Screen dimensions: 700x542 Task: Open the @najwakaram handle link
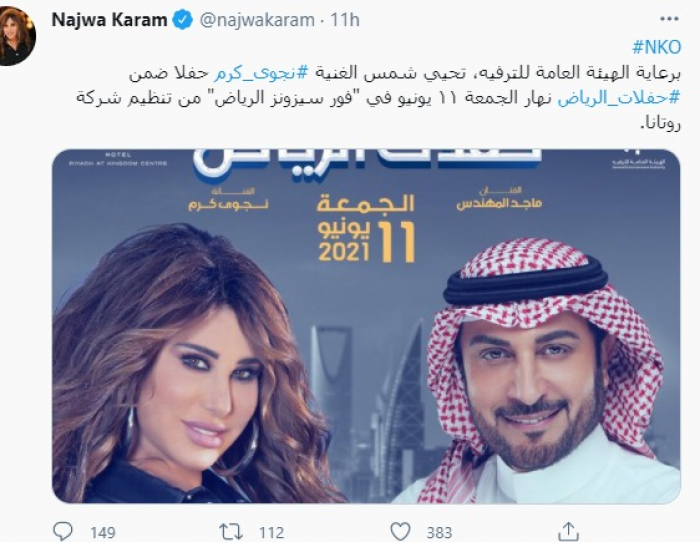pos(257,21)
